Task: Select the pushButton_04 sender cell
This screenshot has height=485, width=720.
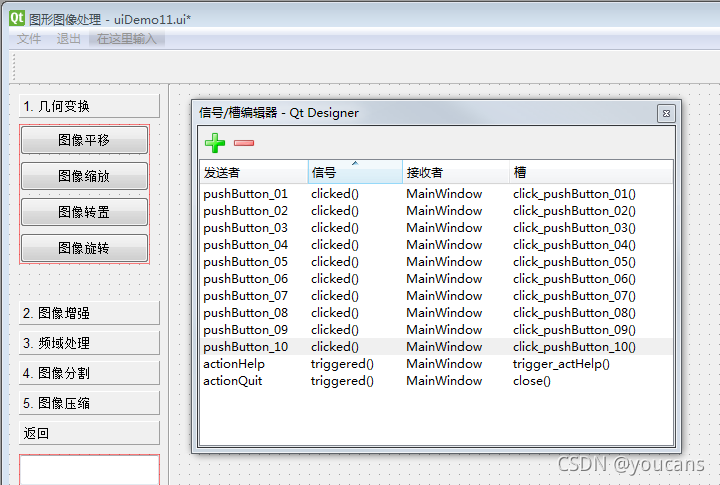Action: [x=246, y=245]
